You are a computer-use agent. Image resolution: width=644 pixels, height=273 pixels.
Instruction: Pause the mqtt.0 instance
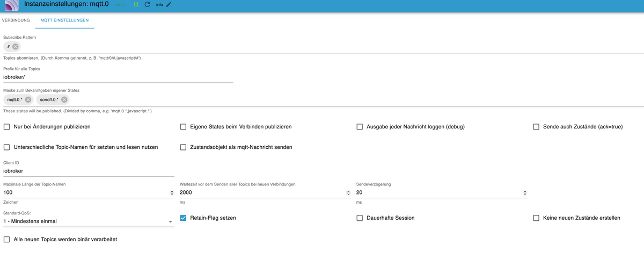pyautogui.click(x=136, y=4)
